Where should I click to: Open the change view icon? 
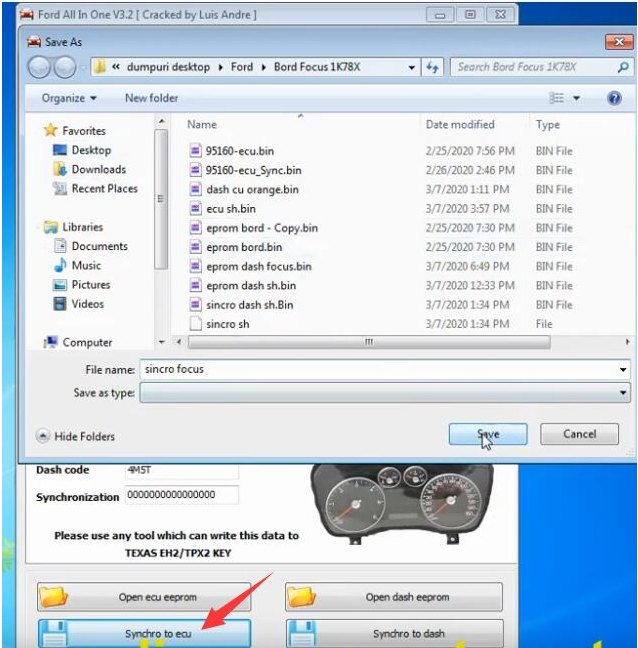click(558, 98)
